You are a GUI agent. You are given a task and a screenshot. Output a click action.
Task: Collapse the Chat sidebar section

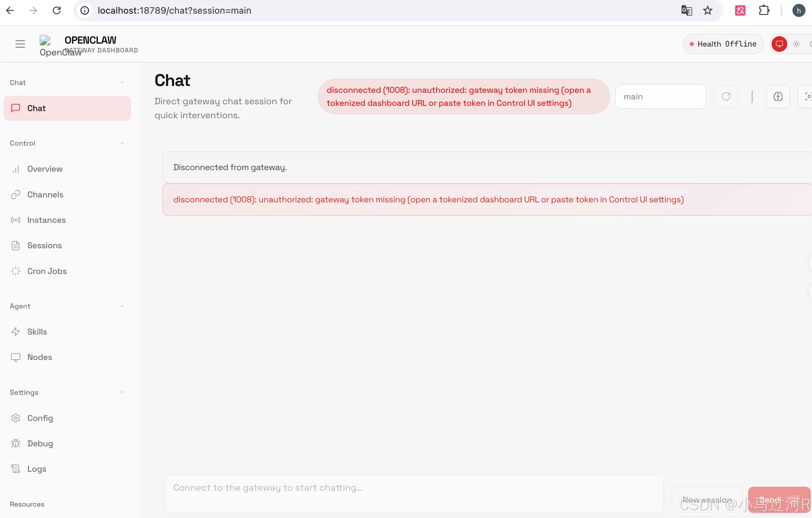tap(123, 83)
